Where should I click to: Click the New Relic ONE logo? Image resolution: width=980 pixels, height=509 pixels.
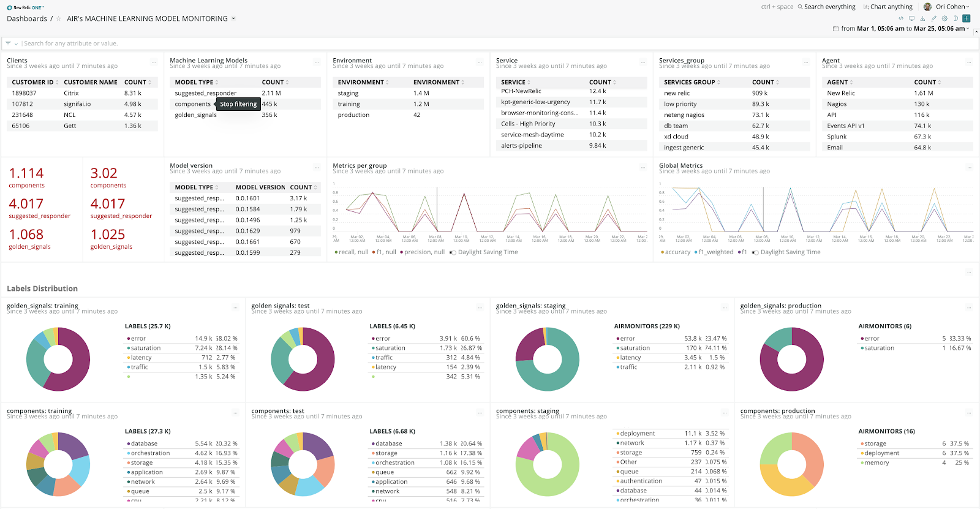point(25,7)
